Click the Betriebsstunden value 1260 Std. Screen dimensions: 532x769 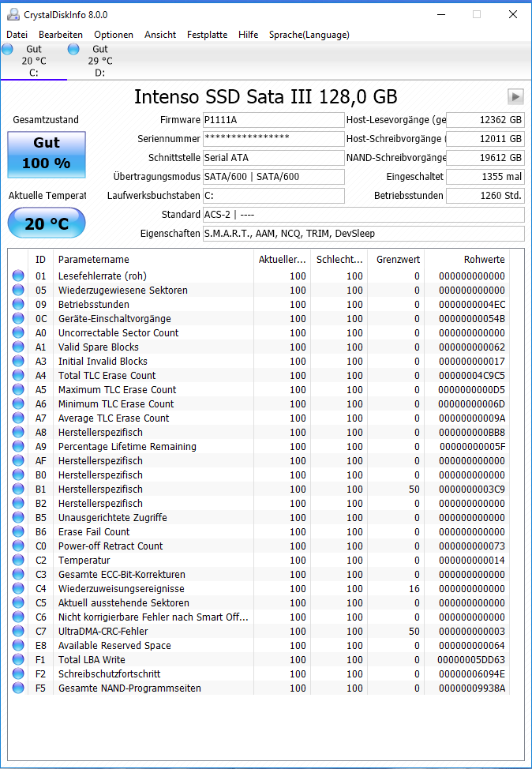(485, 196)
